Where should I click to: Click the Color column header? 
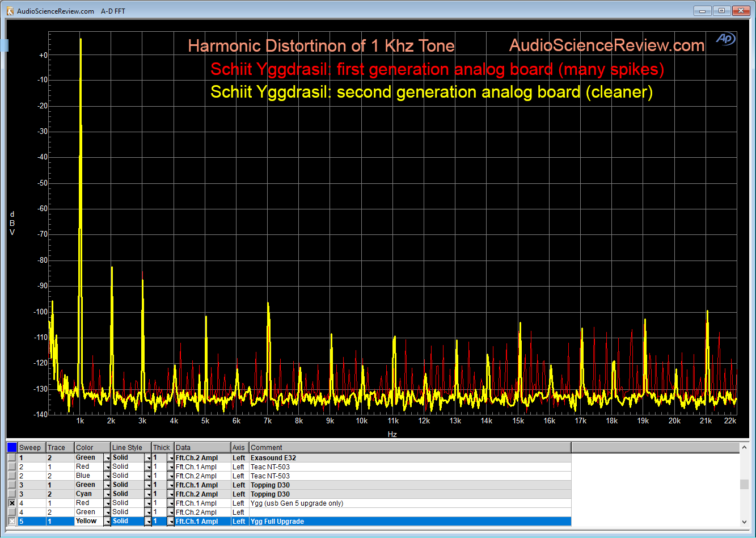point(92,448)
